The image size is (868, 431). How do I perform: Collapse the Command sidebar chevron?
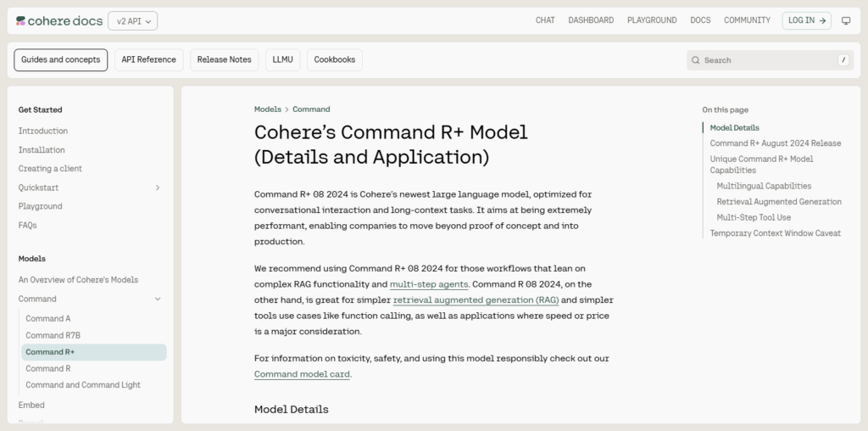[157, 299]
